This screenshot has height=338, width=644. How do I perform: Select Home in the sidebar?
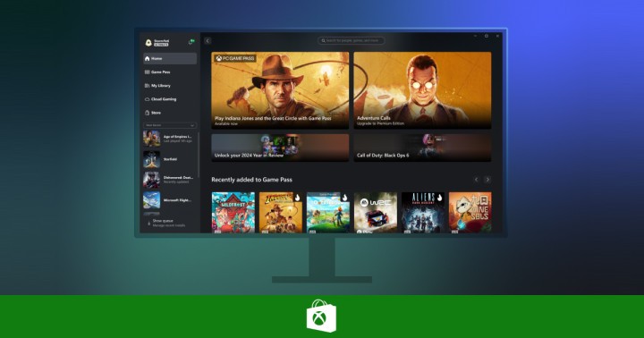[x=170, y=58]
